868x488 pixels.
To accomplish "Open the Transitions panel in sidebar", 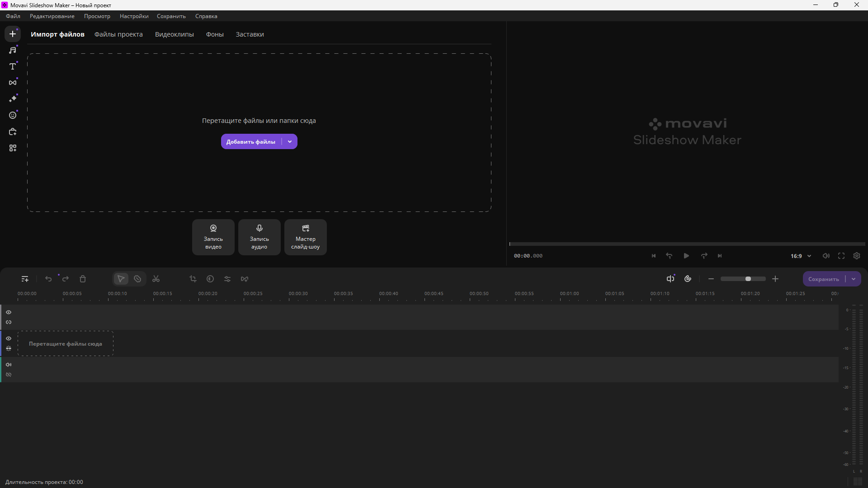I will tap(13, 83).
